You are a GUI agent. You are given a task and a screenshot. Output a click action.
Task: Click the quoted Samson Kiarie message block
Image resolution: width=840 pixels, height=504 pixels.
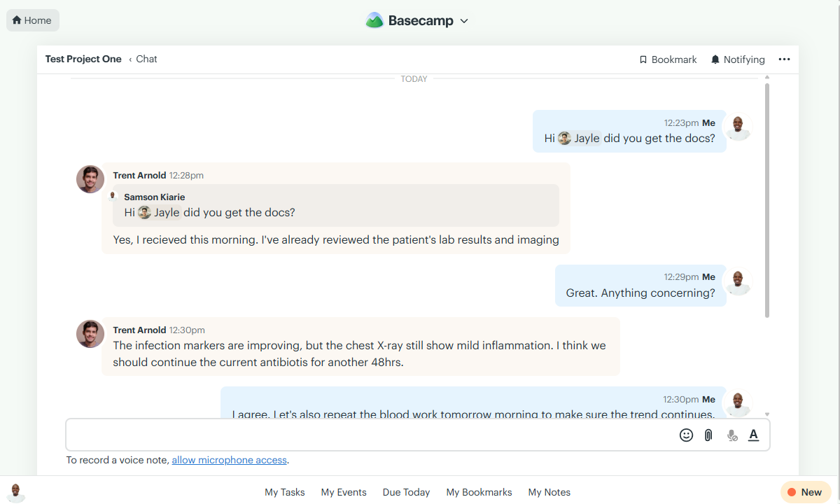(x=336, y=205)
